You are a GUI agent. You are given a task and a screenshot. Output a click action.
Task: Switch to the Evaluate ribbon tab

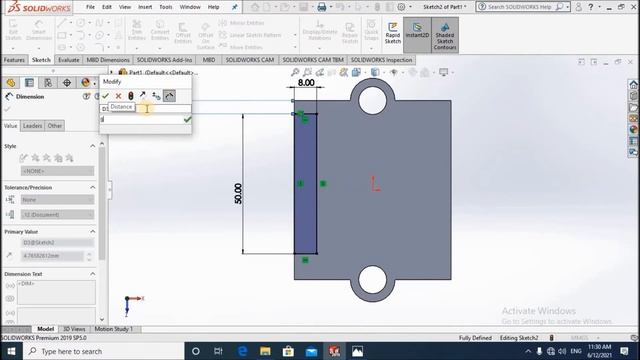(69, 60)
